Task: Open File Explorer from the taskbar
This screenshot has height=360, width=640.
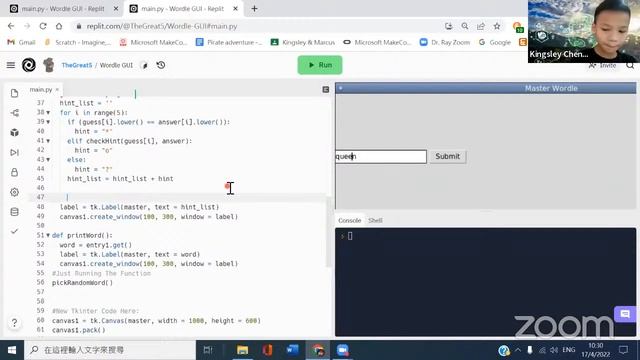Action: (x=242, y=350)
